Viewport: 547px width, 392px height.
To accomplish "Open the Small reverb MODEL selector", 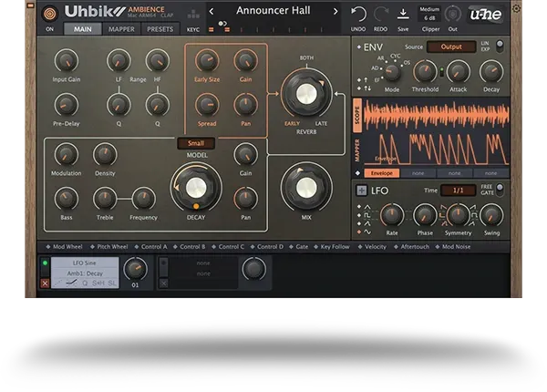I will point(196,143).
